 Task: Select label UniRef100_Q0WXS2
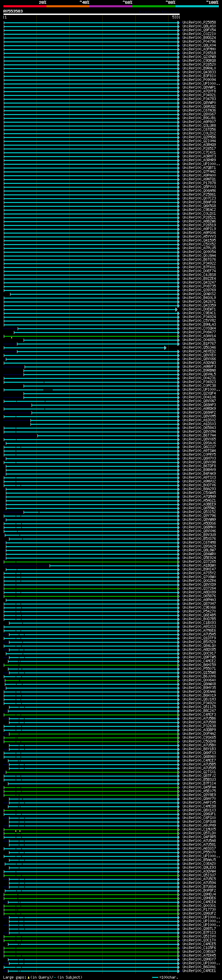click(199, 294)
